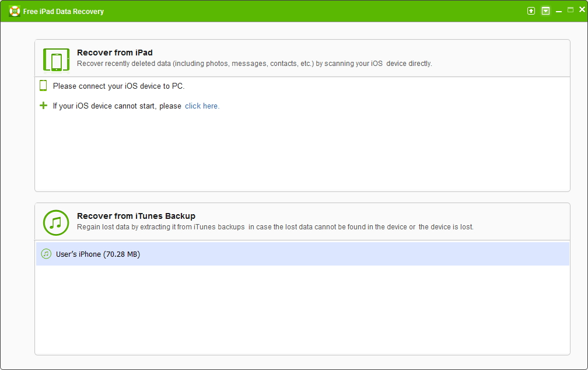Click the large iTunes music note icon

point(56,222)
